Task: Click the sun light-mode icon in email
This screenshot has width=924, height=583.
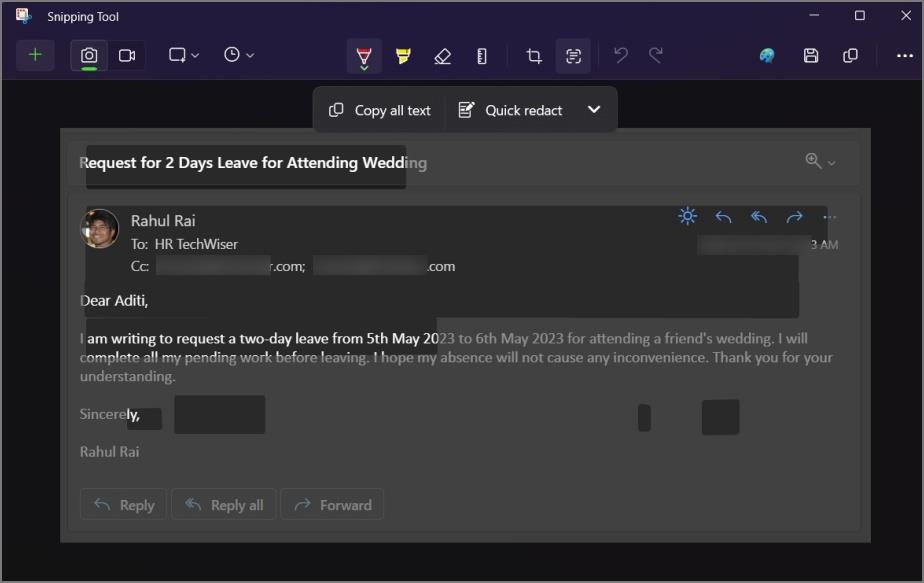Action: tap(687, 216)
